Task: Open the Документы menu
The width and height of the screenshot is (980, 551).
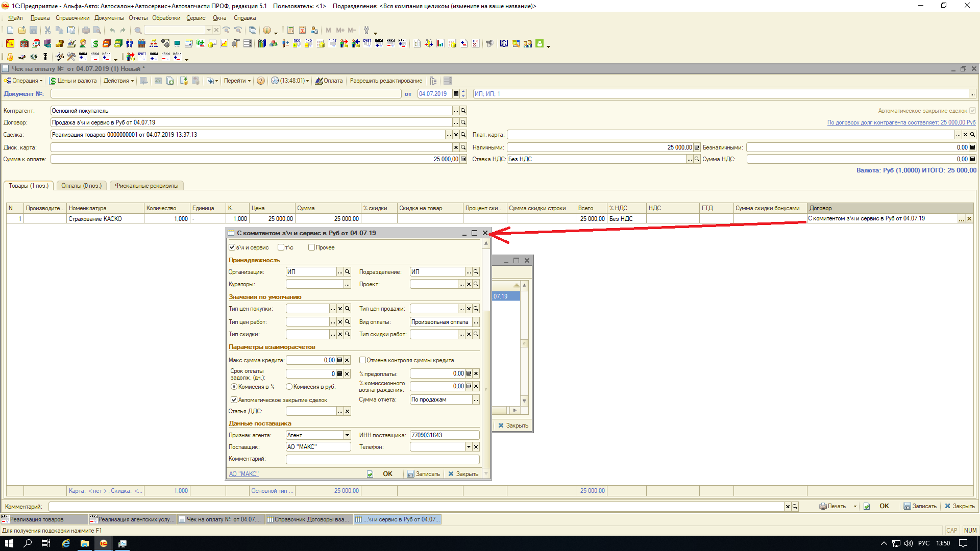Action: tap(109, 18)
